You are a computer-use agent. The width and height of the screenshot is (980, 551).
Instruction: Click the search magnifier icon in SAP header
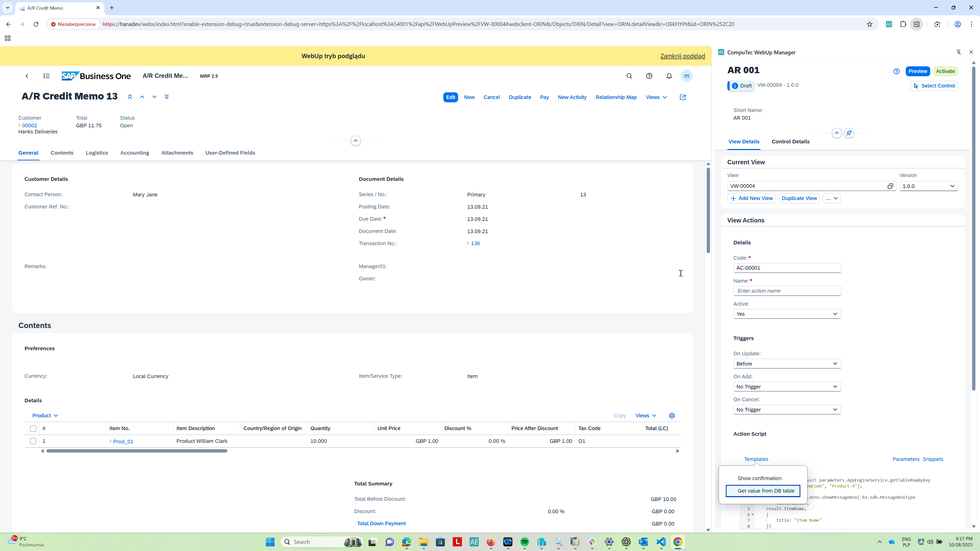point(629,76)
